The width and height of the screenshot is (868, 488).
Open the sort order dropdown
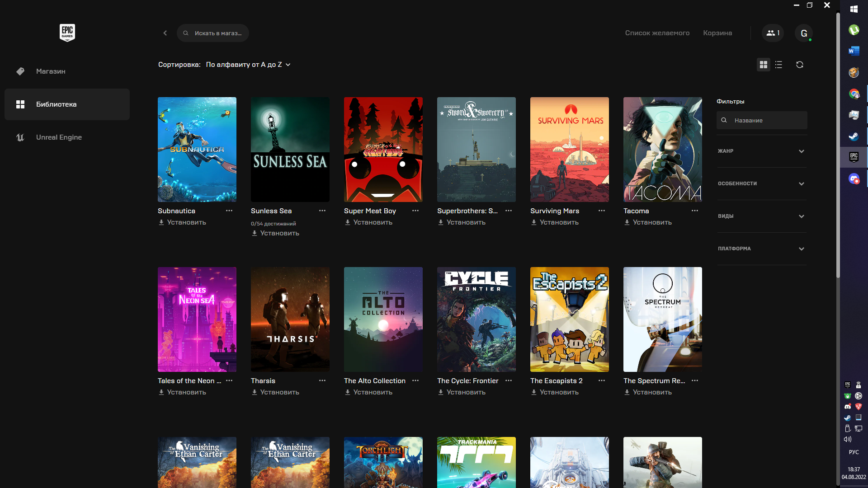248,65
